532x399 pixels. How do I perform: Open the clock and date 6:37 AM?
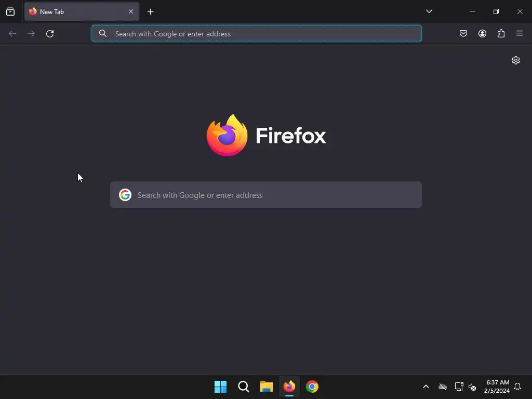497,387
